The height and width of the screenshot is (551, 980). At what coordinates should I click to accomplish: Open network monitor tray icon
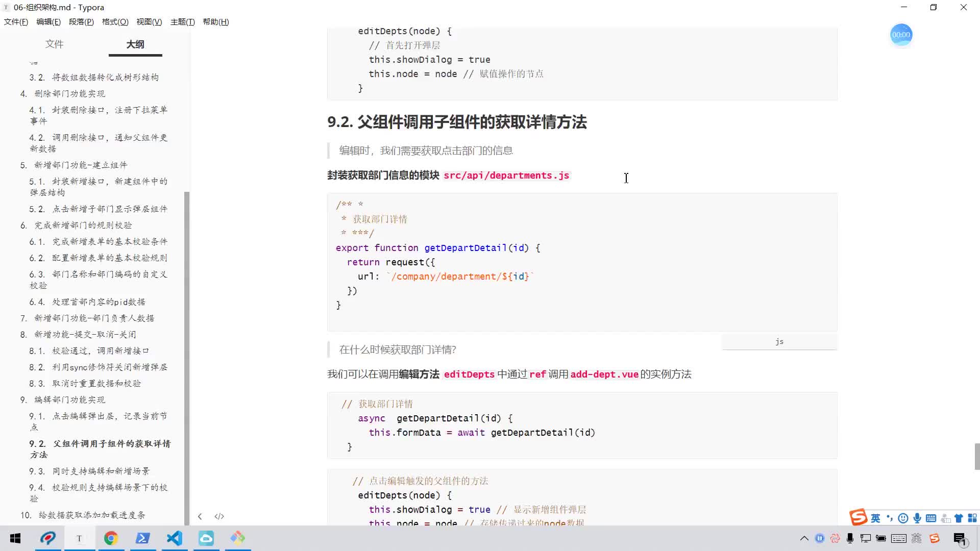(866, 538)
